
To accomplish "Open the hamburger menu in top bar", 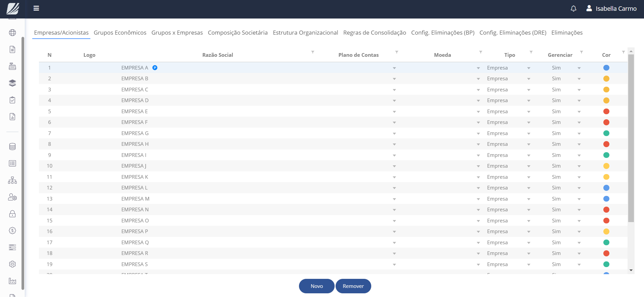I will coord(36,8).
